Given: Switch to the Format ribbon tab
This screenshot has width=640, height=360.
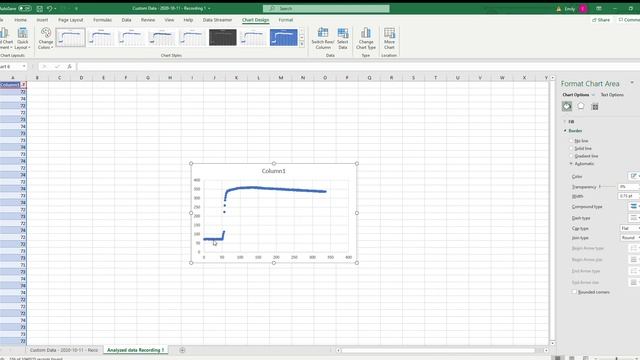Looking at the screenshot, I should [x=286, y=20].
